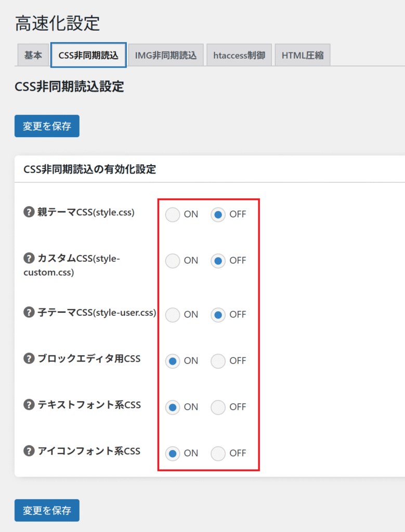Screen dimensions: 405x532
Task: Enable ON for カスタムCSS(style-custom.css)
Action: [173, 261]
